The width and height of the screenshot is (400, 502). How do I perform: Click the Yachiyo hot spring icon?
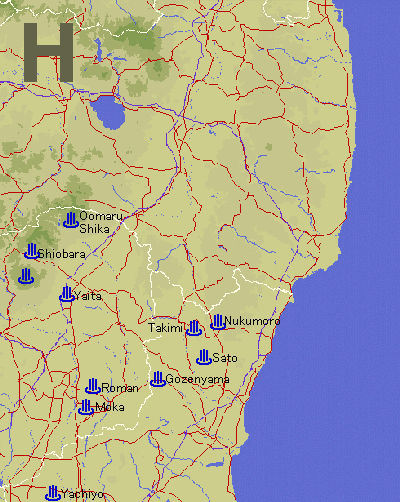pos(53,493)
